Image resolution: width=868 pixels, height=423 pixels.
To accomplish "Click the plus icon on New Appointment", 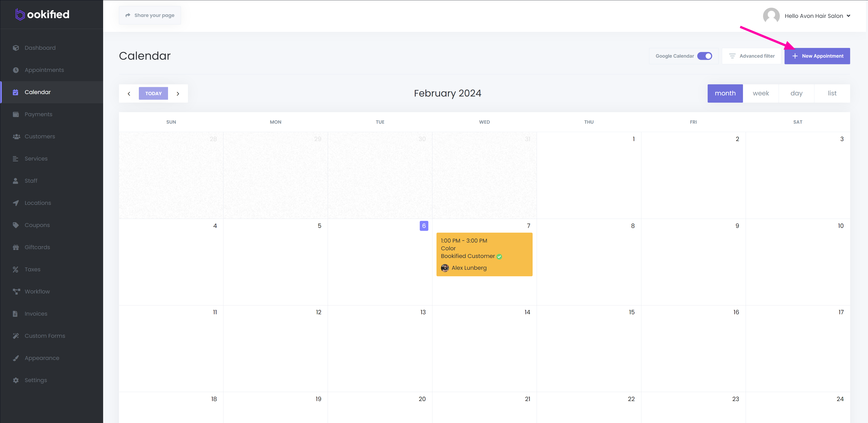I will [794, 56].
